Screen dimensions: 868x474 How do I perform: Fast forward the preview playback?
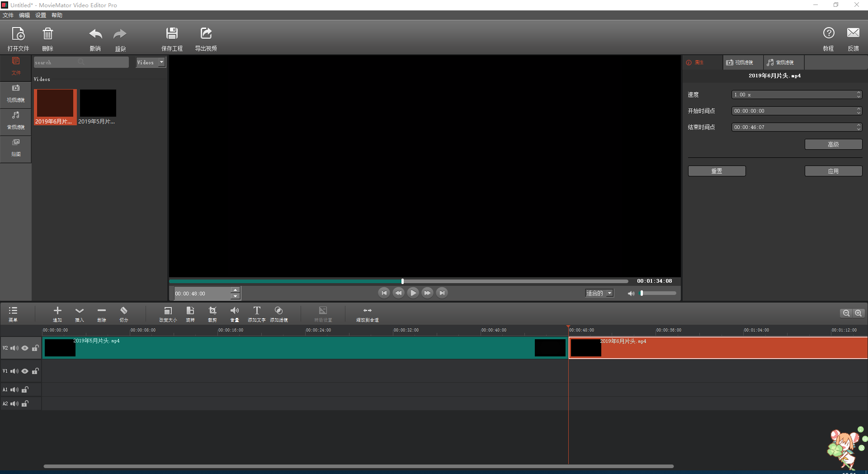(x=427, y=293)
